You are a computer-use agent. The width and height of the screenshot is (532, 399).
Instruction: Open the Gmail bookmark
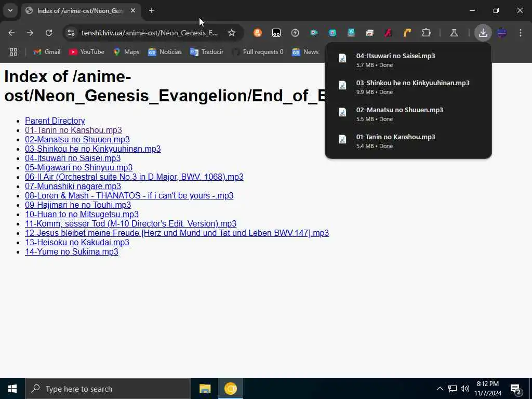click(47, 52)
